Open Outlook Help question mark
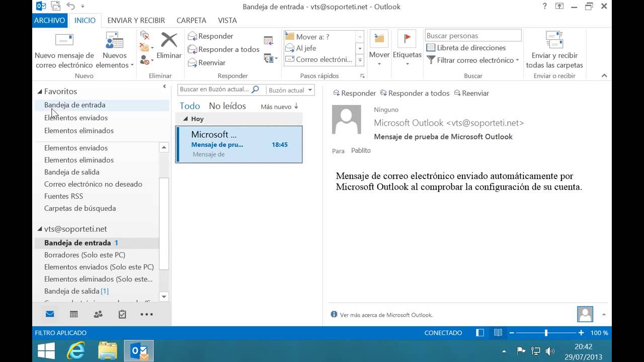 pos(545,7)
